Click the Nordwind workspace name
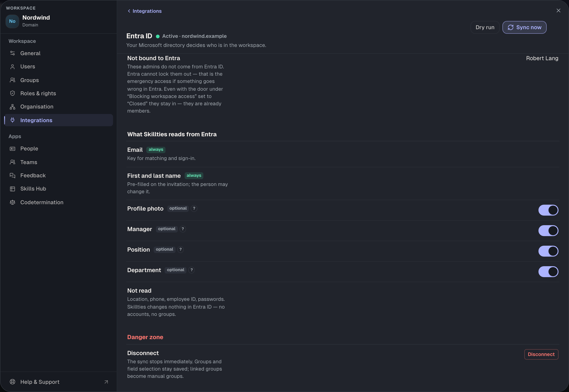This screenshot has height=392, width=569. coord(36,18)
